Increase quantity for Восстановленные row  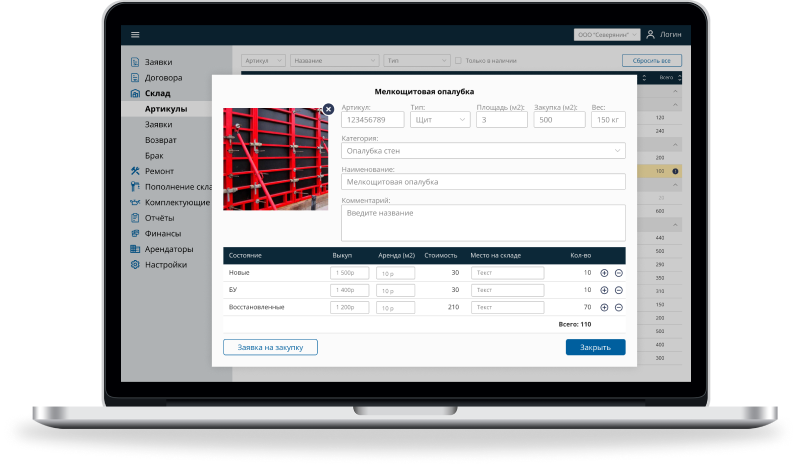tap(604, 307)
